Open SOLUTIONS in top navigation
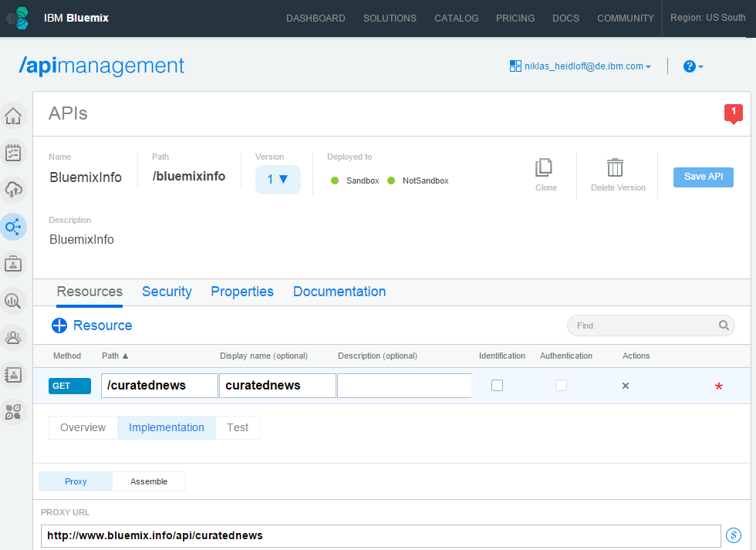756x550 pixels. pos(390,19)
